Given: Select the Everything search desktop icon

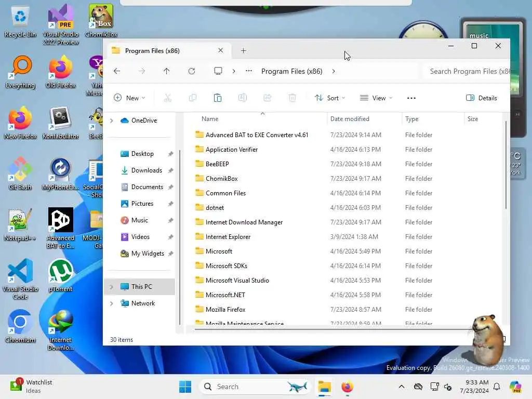Looking at the screenshot, I should (x=20, y=72).
